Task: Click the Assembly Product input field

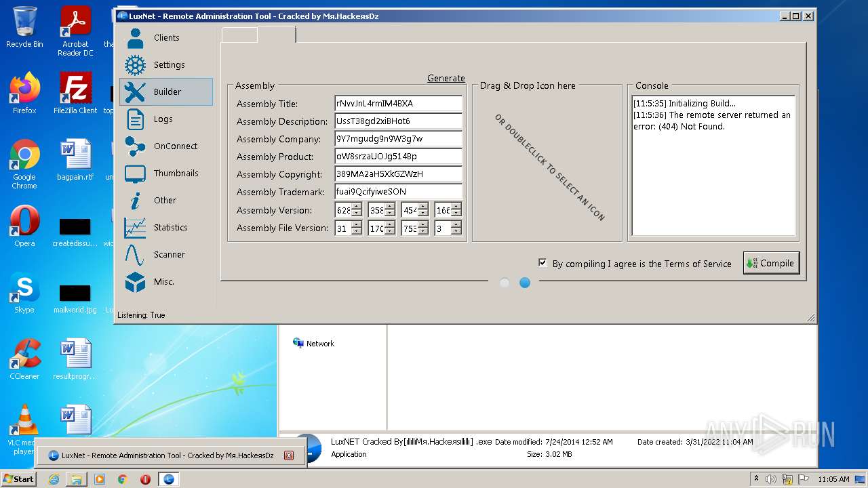Action: point(398,157)
